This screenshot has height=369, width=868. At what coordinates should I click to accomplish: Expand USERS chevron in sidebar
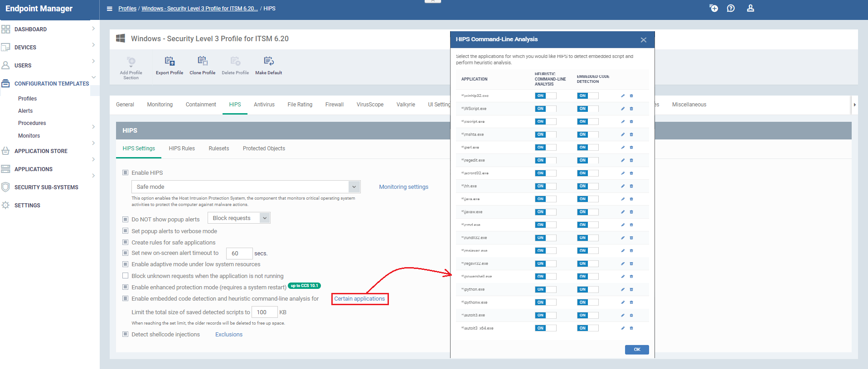tap(93, 61)
